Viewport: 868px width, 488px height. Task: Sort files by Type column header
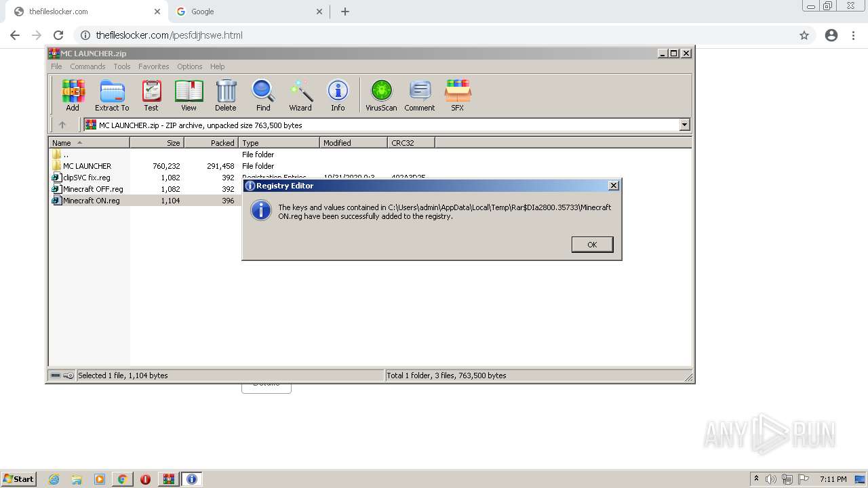[279, 143]
